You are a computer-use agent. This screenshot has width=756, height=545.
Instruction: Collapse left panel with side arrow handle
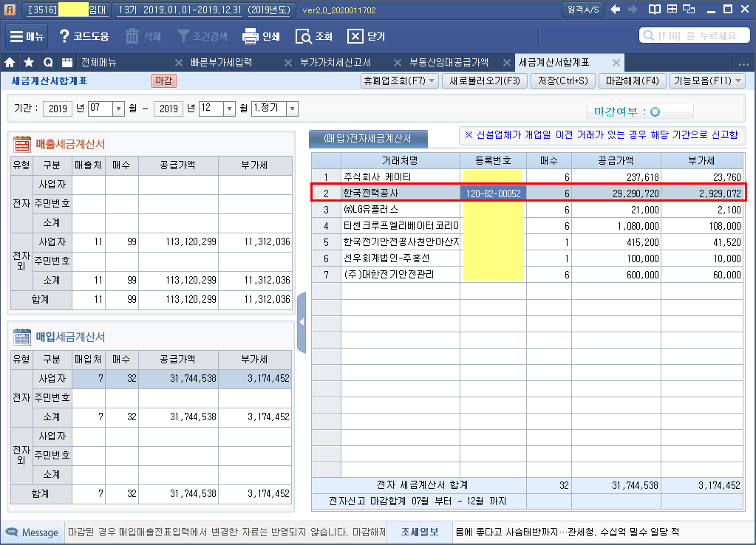tap(302, 322)
